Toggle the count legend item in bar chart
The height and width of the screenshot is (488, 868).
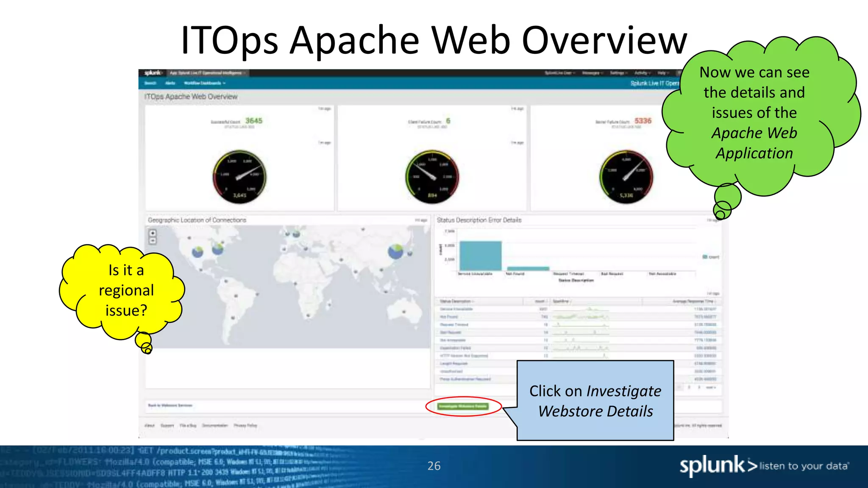tap(711, 257)
